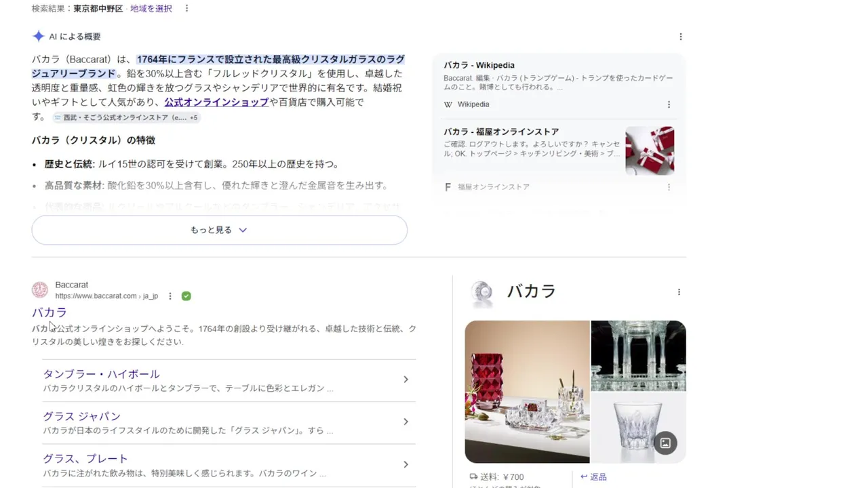Click the Baccarat site red favicon

click(x=40, y=290)
